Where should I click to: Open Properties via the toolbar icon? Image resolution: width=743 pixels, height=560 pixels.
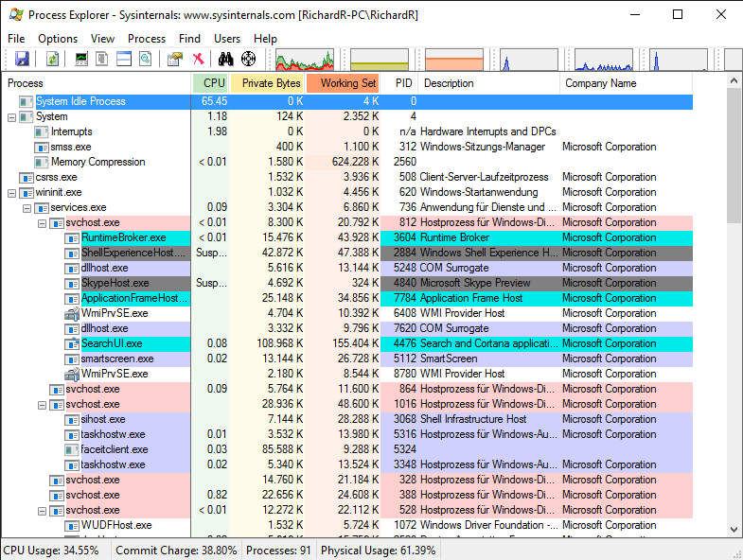(x=175, y=59)
